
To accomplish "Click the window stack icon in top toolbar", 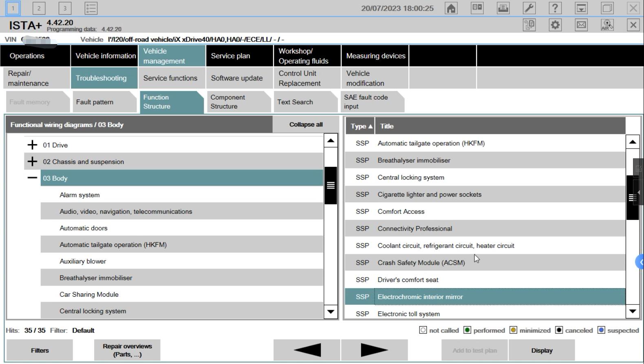I will [x=607, y=8].
